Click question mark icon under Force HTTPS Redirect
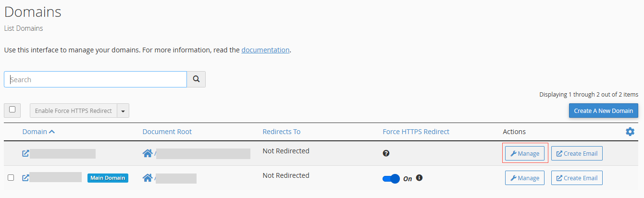Viewport: 644px width, 198px height. pos(386,153)
